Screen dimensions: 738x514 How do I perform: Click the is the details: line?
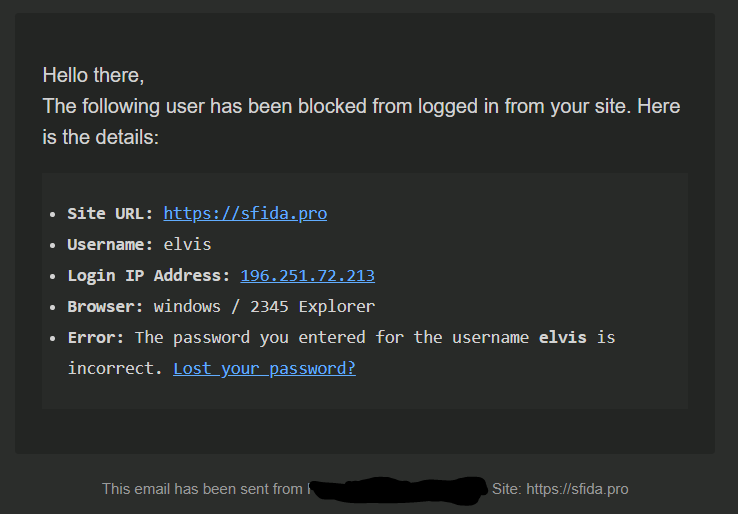[x=101, y=137]
